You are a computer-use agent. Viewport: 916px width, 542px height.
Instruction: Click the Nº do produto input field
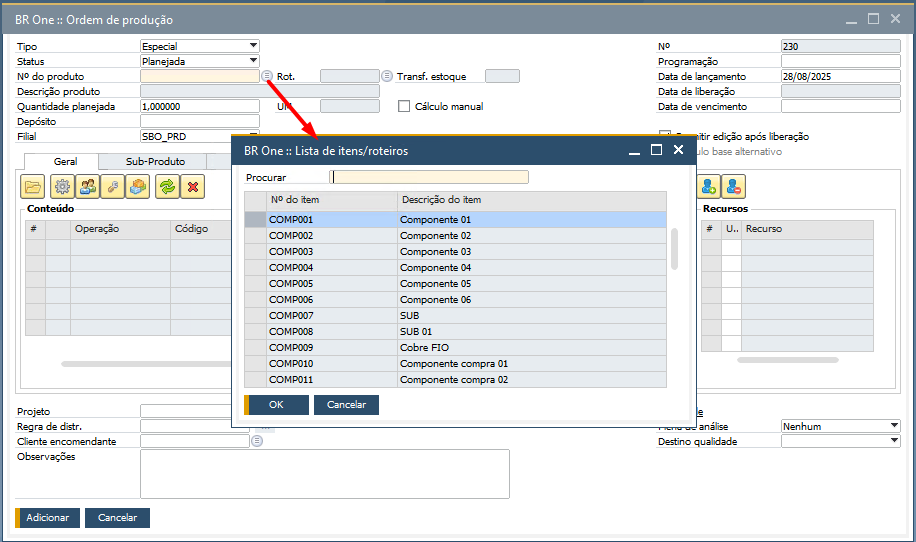point(200,76)
